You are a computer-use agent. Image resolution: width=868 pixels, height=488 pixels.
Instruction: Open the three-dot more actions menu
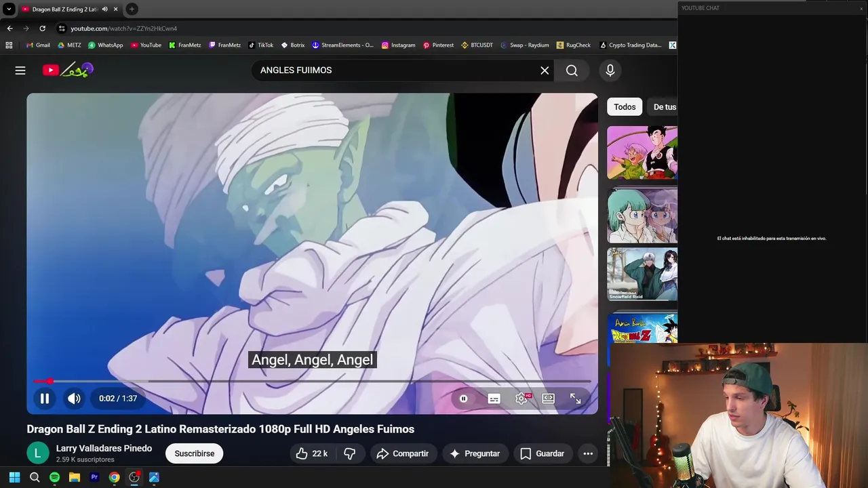pyautogui.click(x=588, y=453)
